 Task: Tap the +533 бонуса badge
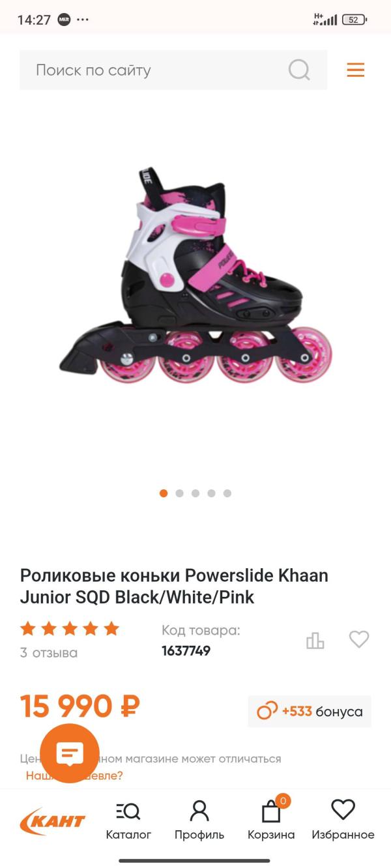pyautogui.click(x=310, y=711)
